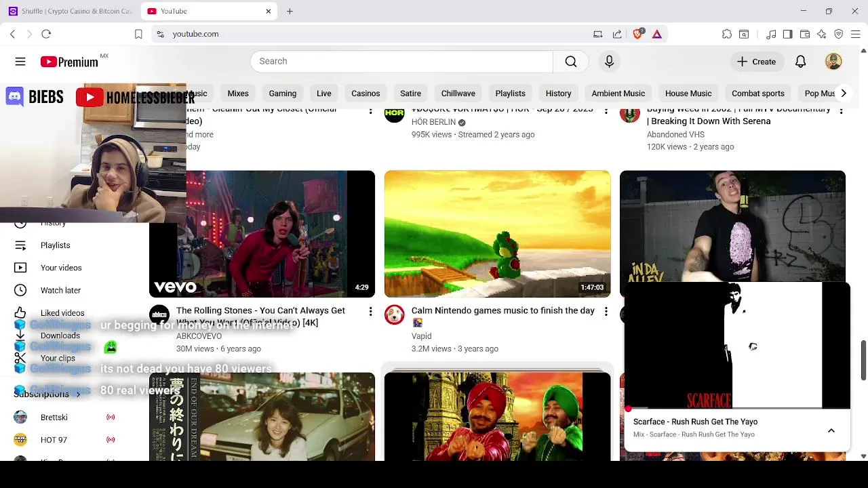Image resolution: width=868 pixels, height=488 pixels.
Task: Open the Brave main menu icon
Action: pos(856,34)
